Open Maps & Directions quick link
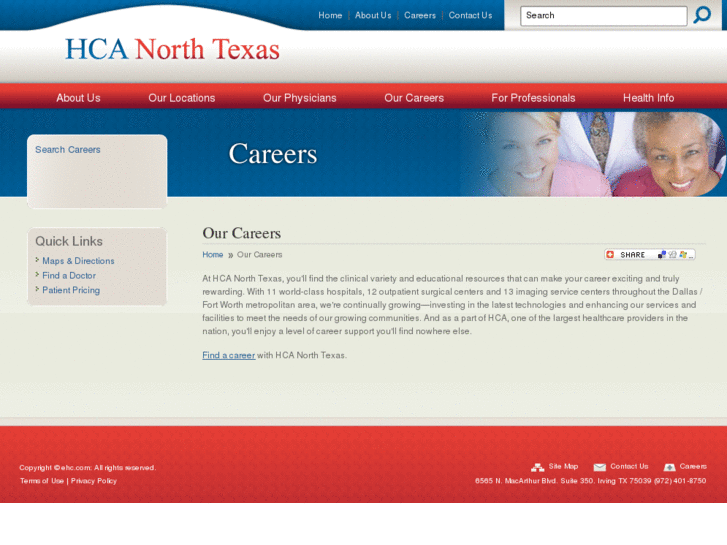The width and height of the screenshot is (727, 545). [x=78, y=261]
